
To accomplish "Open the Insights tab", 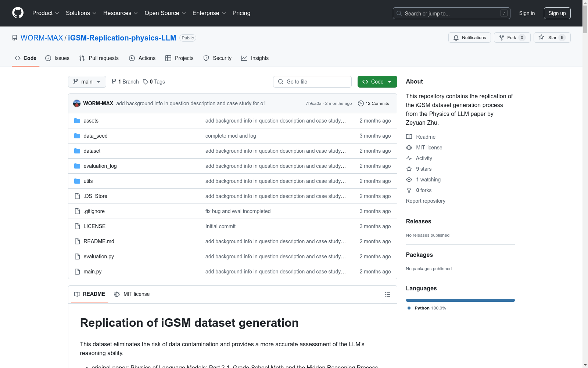I will (x=255, y=58).
